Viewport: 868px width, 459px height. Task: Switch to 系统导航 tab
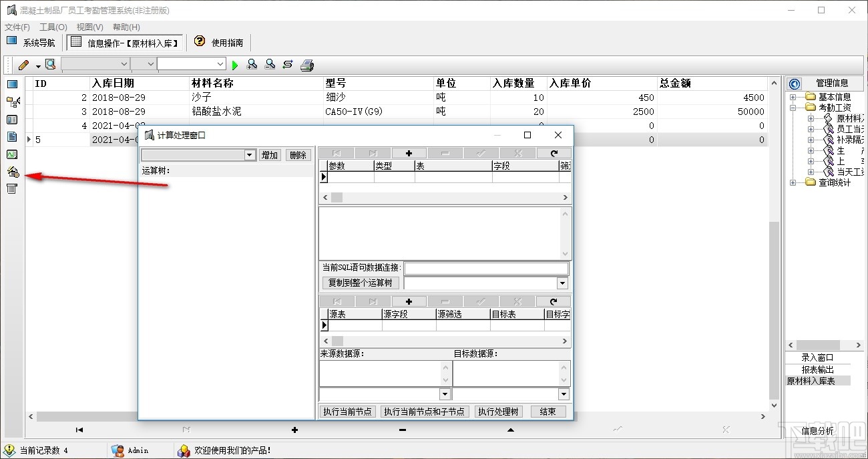pos(31,42)
